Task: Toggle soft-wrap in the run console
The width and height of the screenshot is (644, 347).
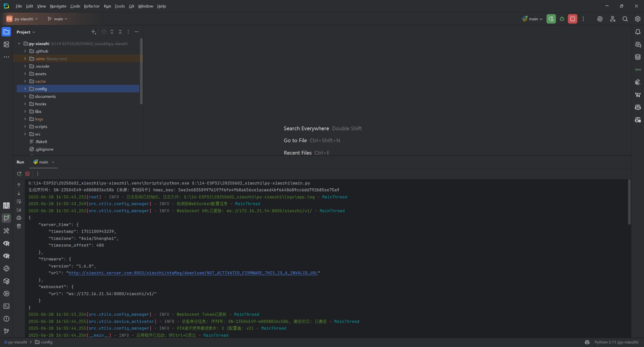Action: click(19, 202)
